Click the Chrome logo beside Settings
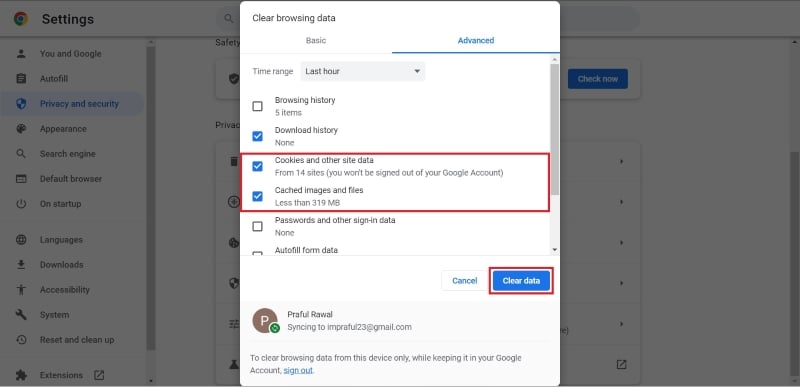Image resolution: width=800 pixels, height=387 pixels. point(21,19)
